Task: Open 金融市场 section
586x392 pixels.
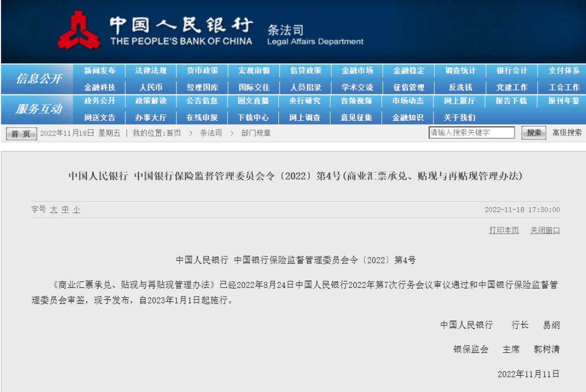Action: tap(357, 70)
